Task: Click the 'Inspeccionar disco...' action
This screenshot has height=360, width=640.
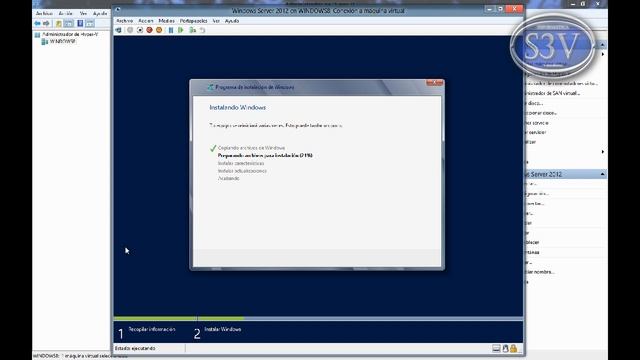Action: [x=541, y=113]
